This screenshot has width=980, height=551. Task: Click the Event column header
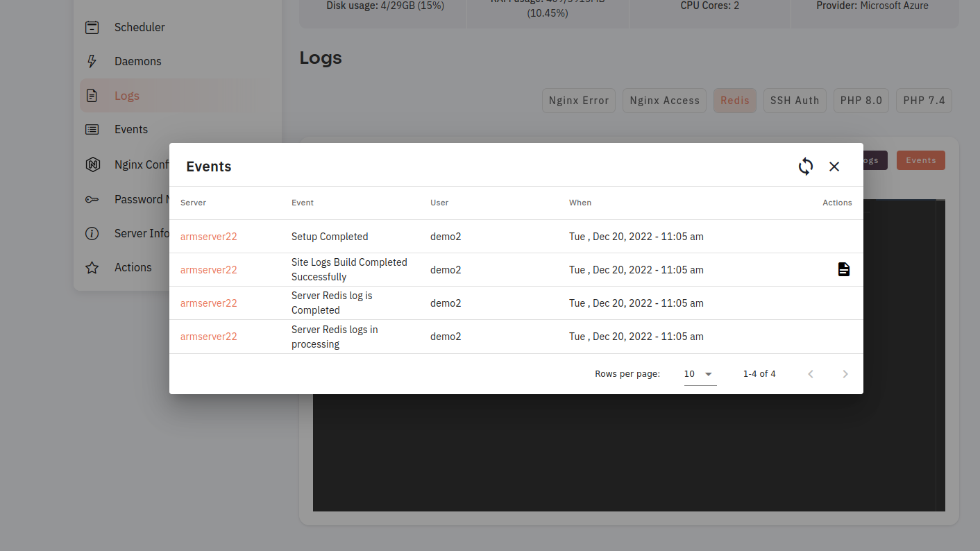tap(303, 203)
